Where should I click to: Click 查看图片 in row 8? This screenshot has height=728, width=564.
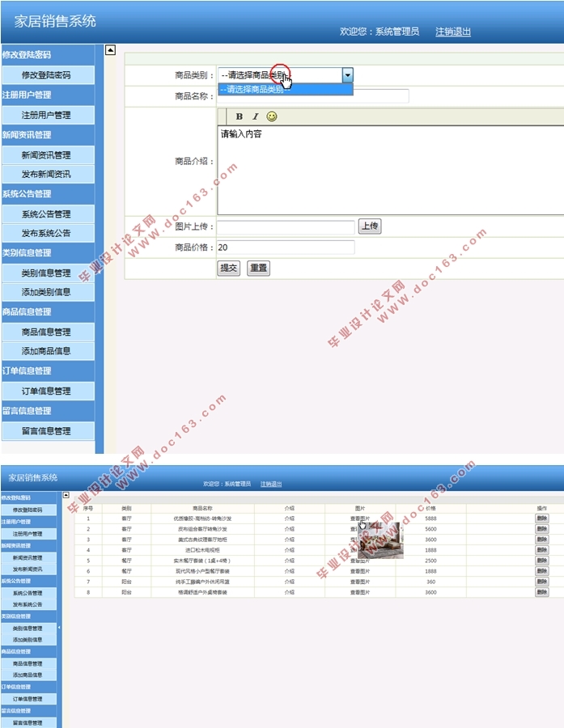tap(360, 592)
